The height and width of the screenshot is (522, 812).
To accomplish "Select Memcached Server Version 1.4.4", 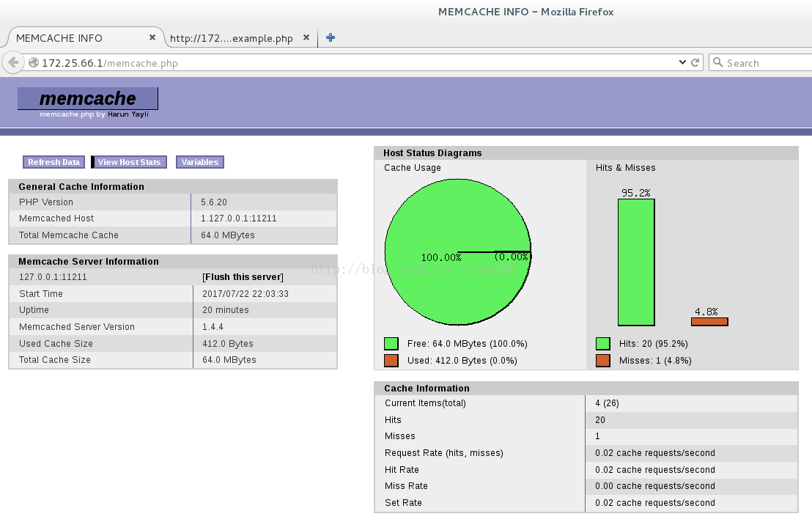I will pos(213,327).
